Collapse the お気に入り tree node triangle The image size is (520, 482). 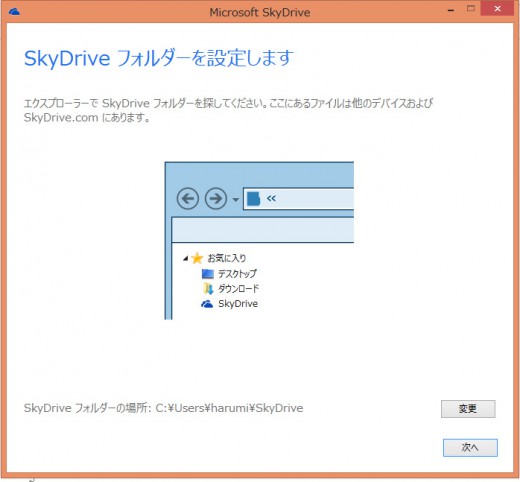point(186,258)
